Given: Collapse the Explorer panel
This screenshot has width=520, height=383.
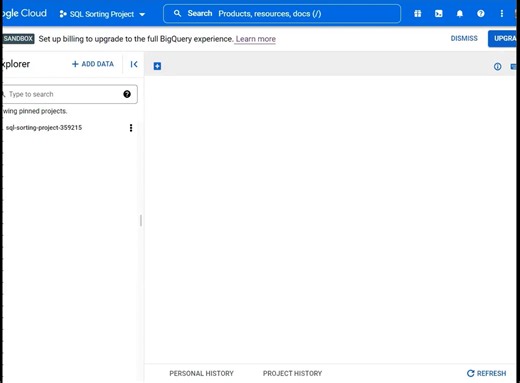Looking at the screenshot, I should click(134, 64).
